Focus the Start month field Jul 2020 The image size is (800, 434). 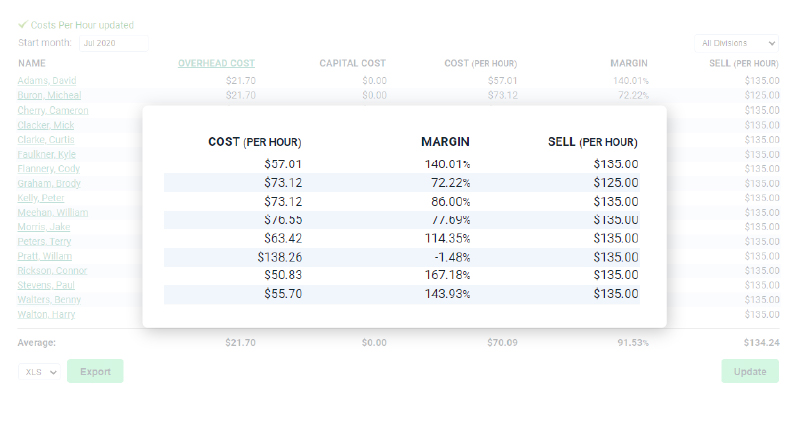click(x=114, y=43)
